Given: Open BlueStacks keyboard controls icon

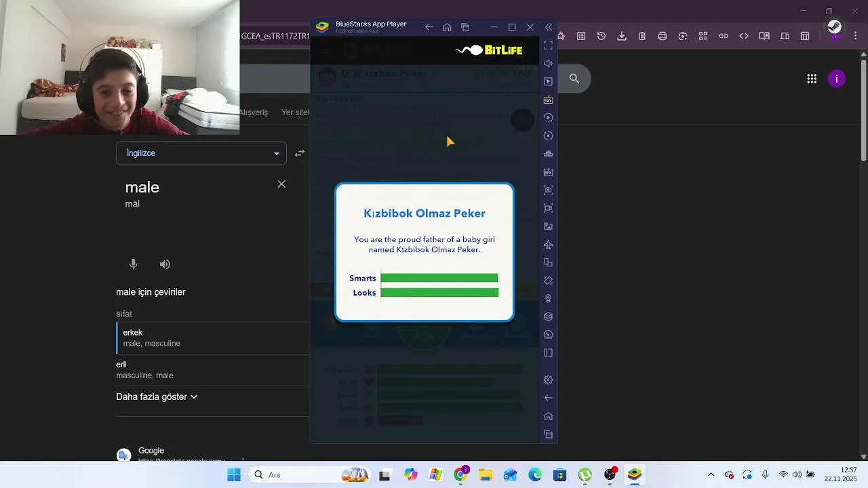Looking at the screenshot, I should click(x=549, y=100).
